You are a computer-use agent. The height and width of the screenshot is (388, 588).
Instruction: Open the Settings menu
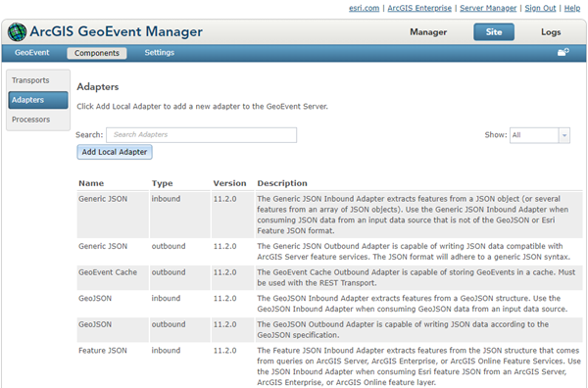[160, 53]
